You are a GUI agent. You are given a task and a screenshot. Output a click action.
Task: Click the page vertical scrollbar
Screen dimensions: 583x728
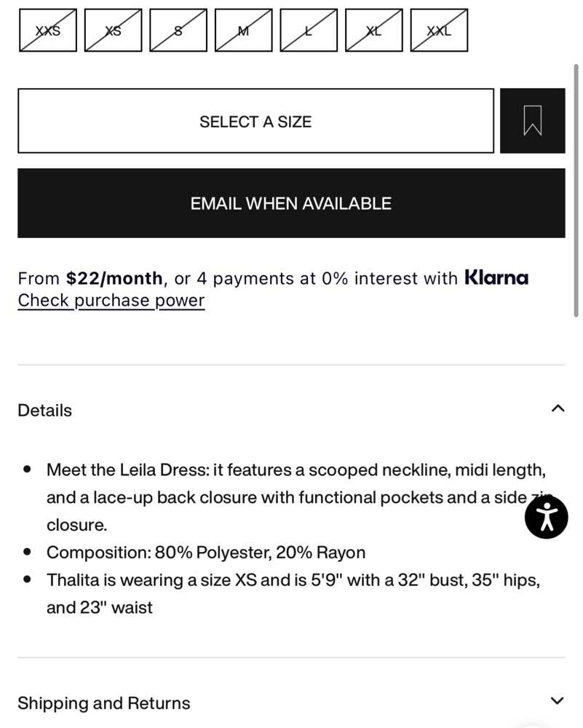coord(576,190)
